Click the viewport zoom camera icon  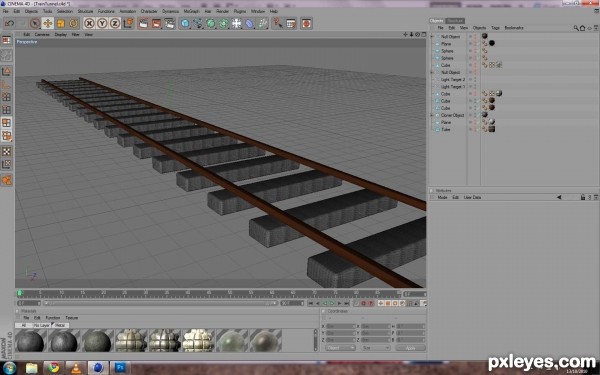click(x=411, y=34)
